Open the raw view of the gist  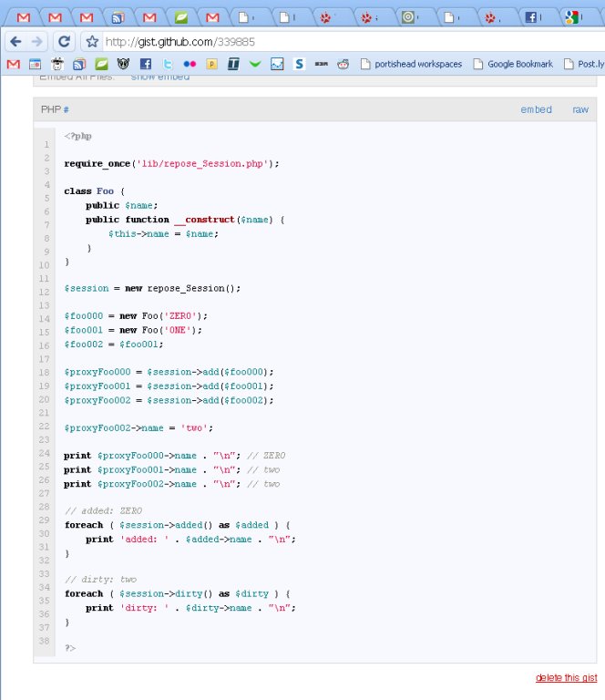(x=579, y=109)
